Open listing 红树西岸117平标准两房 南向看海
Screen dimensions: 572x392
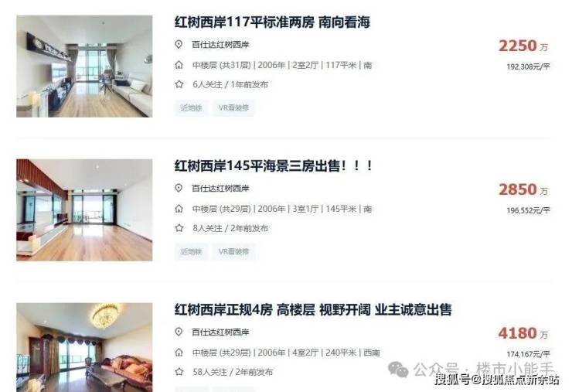click(x=272, y=22)
